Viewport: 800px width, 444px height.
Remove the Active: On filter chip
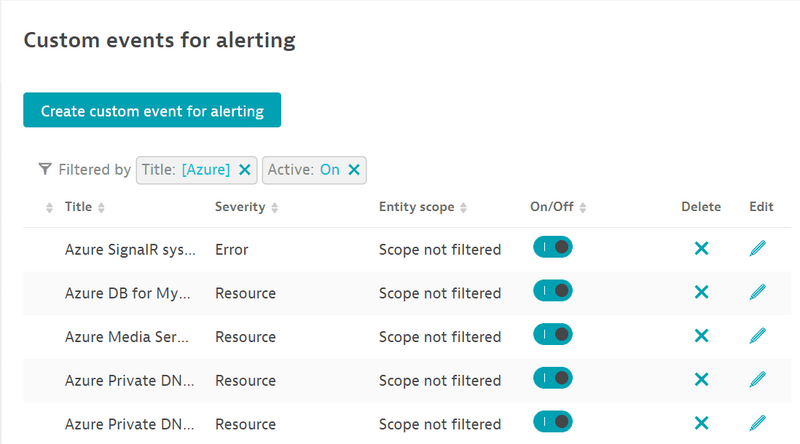pos(354,170)
